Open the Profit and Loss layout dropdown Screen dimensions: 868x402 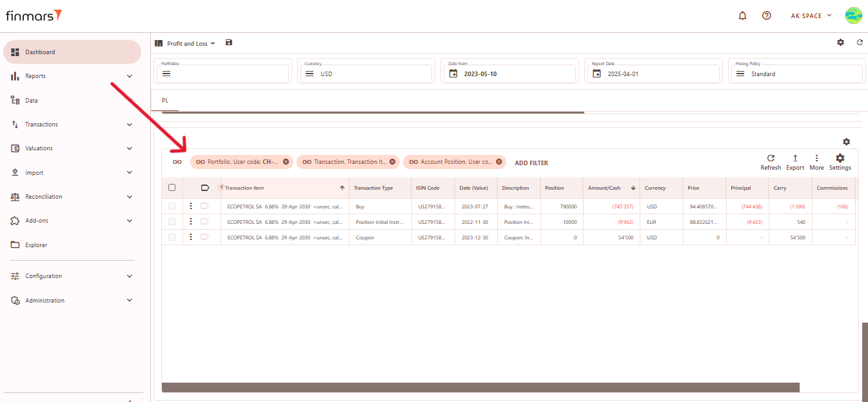coord(190,44)
